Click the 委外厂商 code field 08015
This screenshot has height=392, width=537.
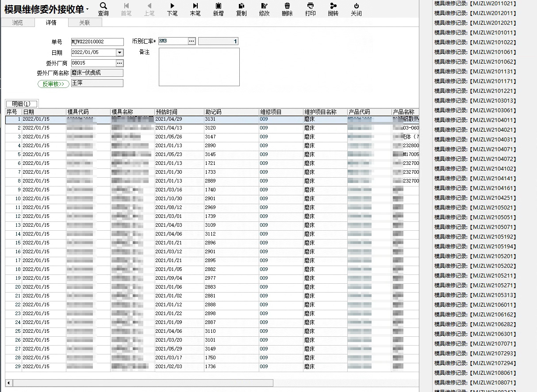93,63
